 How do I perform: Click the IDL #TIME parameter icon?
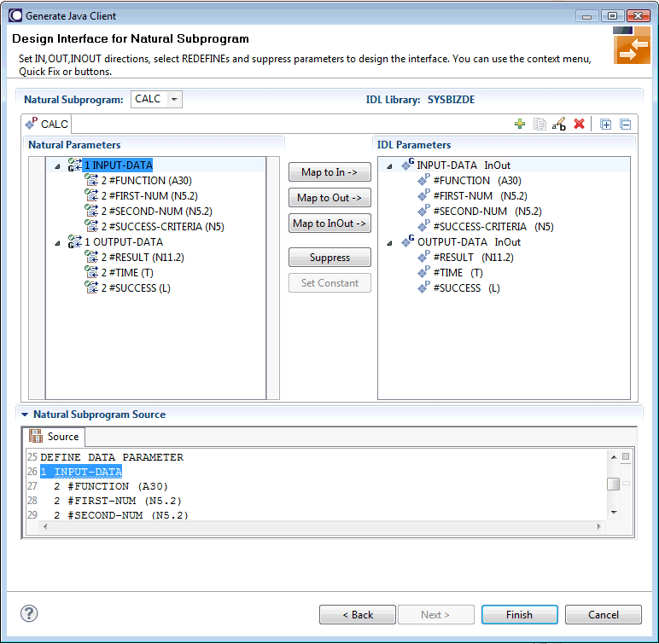pyautogui.click(x=423, y=272)
